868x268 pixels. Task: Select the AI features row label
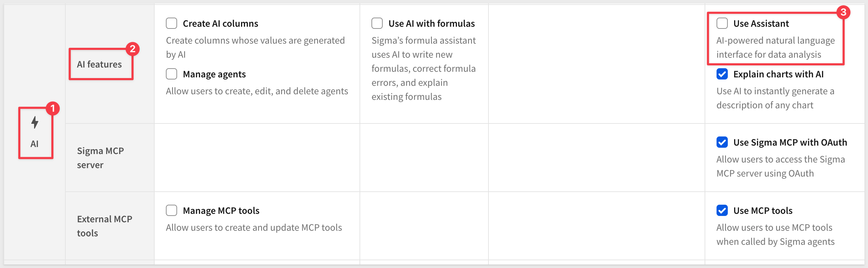pos(99,64)
